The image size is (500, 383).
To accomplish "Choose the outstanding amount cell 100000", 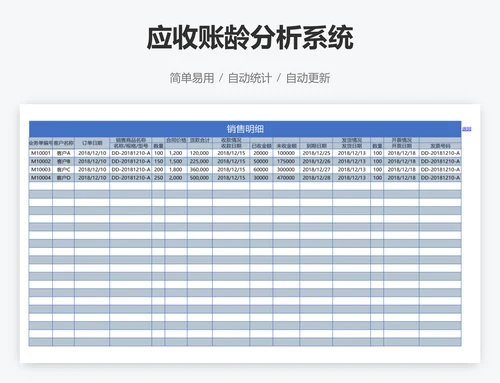I will pos(286,153).
